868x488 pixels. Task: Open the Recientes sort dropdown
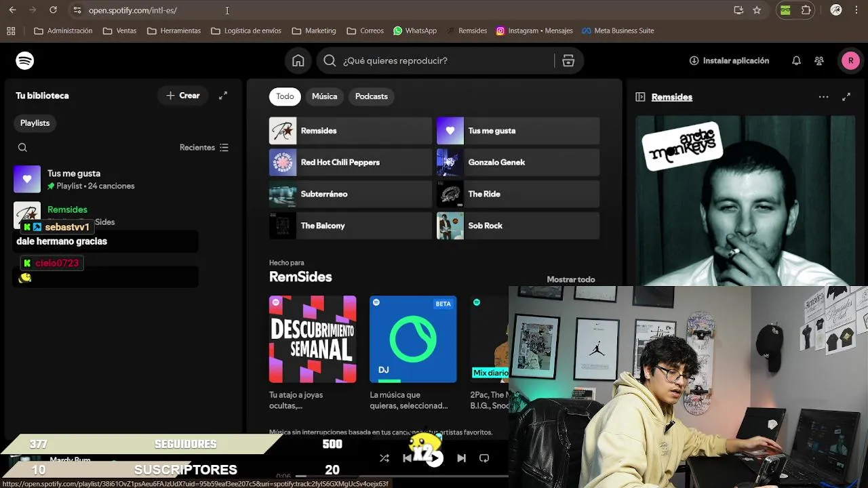(204, 148)
